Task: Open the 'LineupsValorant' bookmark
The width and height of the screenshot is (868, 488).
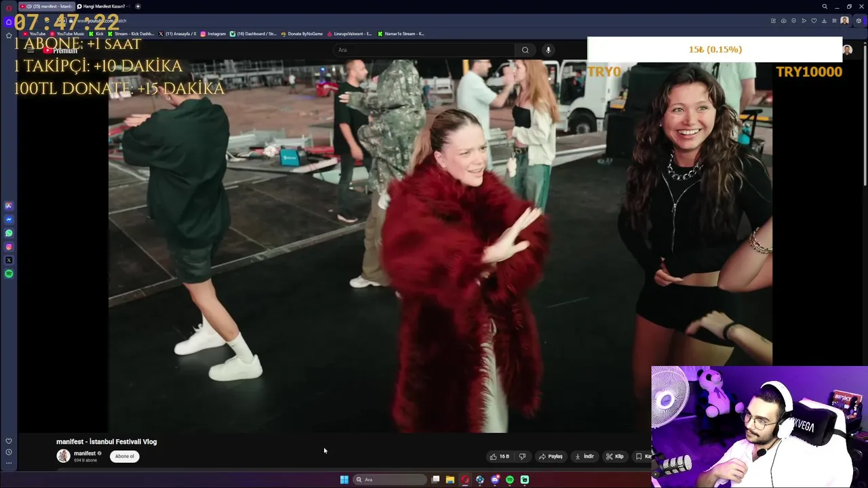Action: (x=349, y=34)
